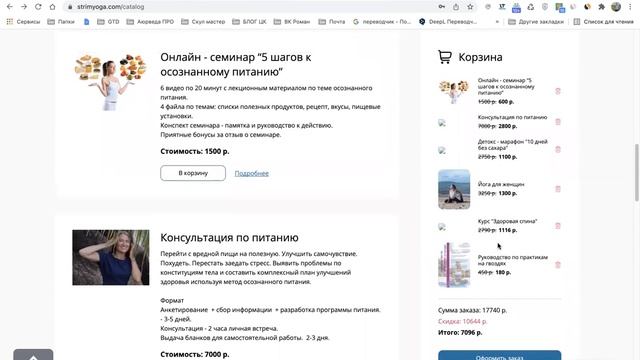Image resolution: width=640 pixels, height=360 pixels.
Task: Click cart item name Курс Здоровая спина
Action: (x=507, y=221)
